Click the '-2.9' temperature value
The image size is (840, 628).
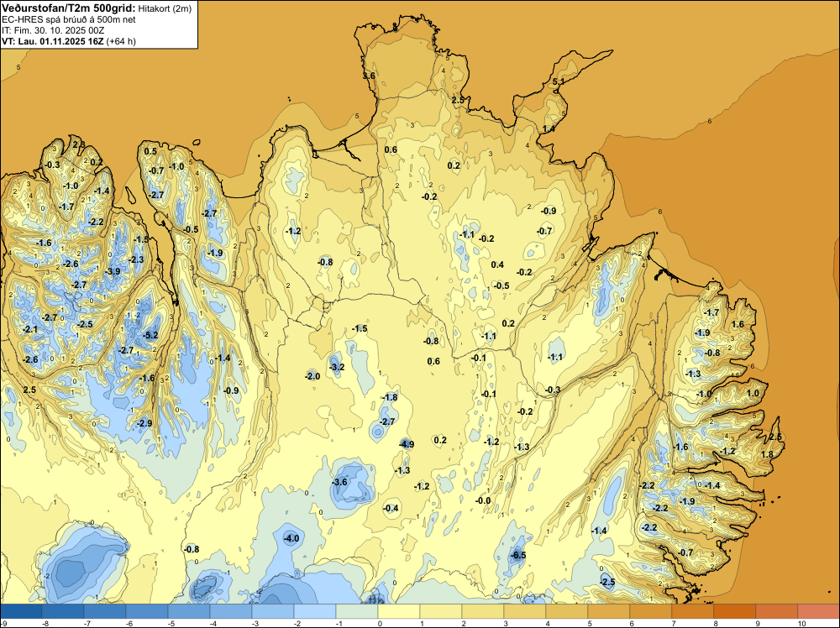click(x=144, y=423)
